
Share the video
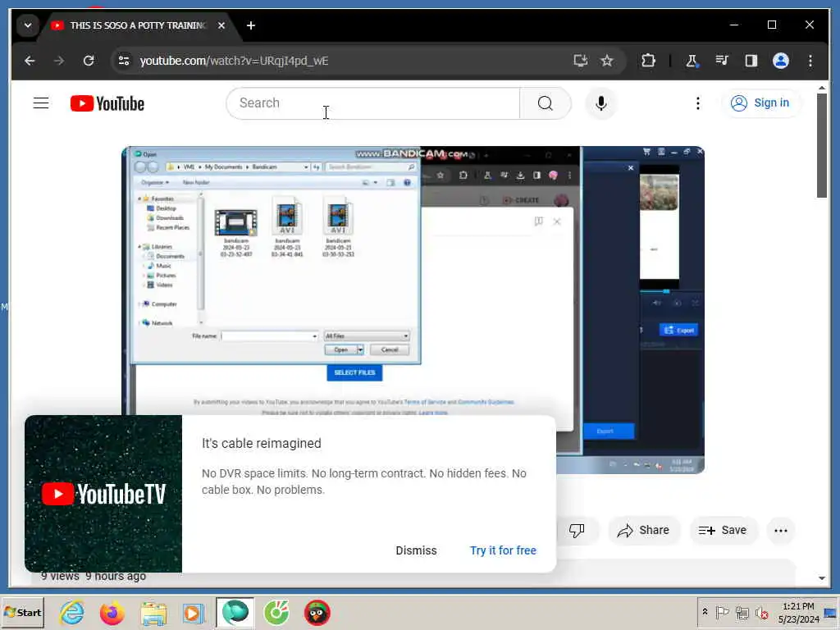pyautogui.click(x=643, y=531)
